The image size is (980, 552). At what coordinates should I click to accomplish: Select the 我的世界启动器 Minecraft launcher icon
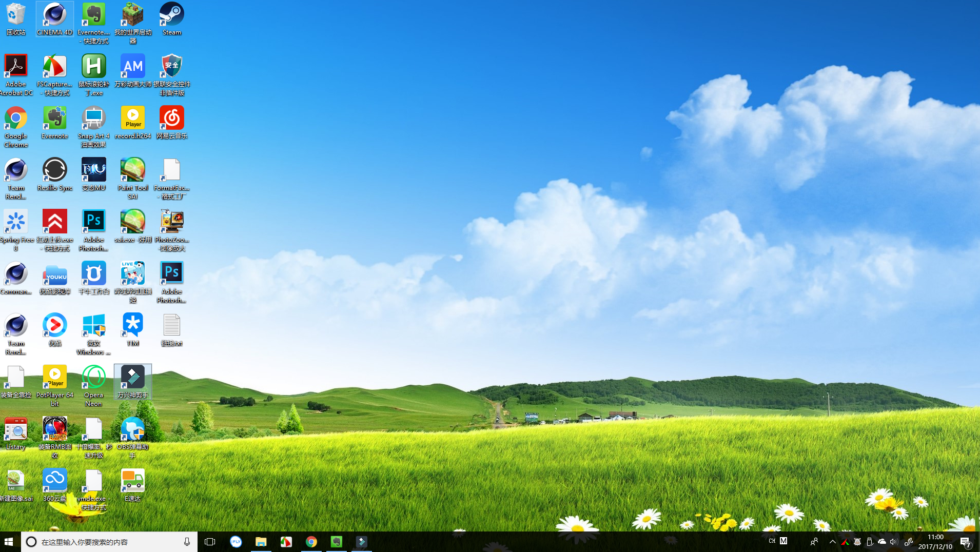coord(133,24)
